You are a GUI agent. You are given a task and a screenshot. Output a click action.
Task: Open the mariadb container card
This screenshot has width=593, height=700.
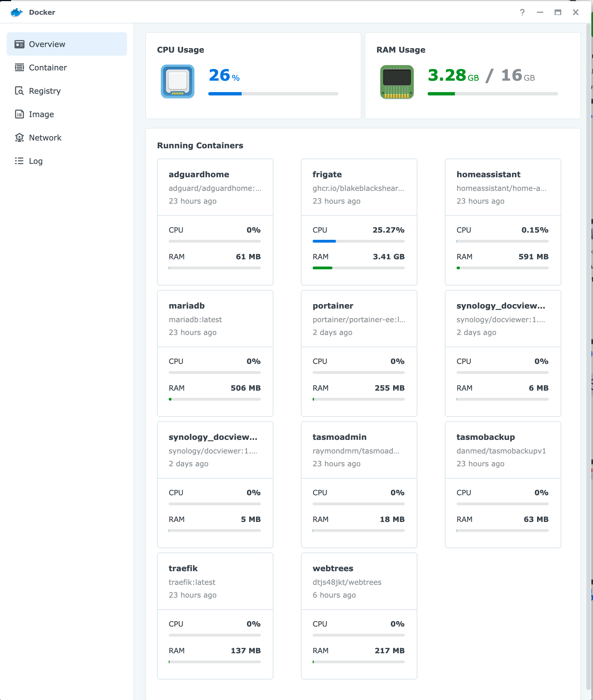[x=215, y=353]
